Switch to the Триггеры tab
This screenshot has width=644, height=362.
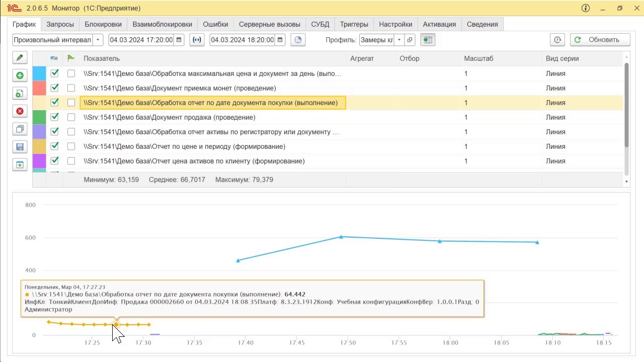click(354, 24)
